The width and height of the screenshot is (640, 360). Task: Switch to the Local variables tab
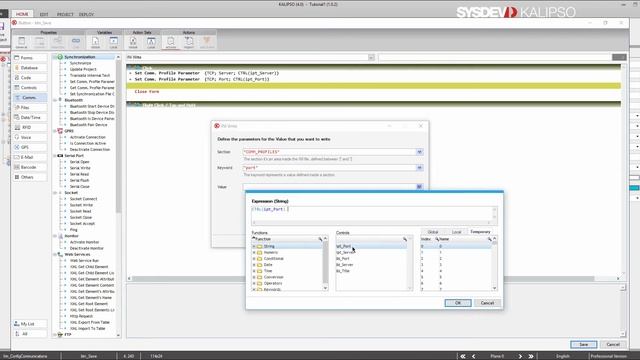456,232
